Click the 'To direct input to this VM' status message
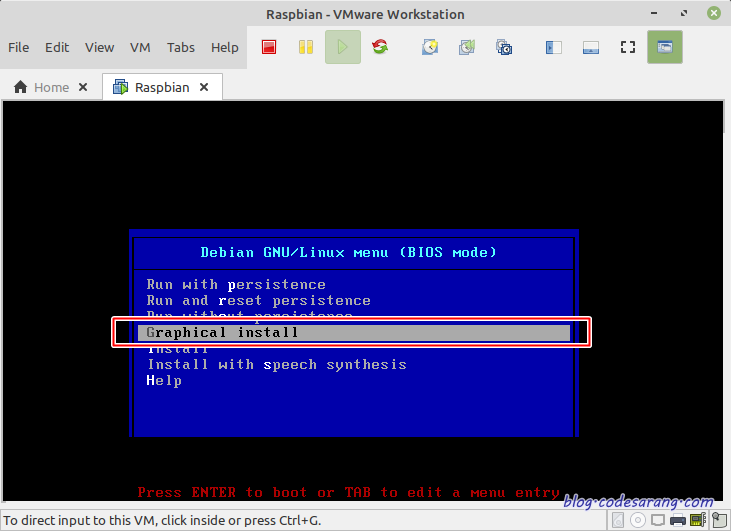The height and width of the screenshot is (531, 731). [162, 520]
